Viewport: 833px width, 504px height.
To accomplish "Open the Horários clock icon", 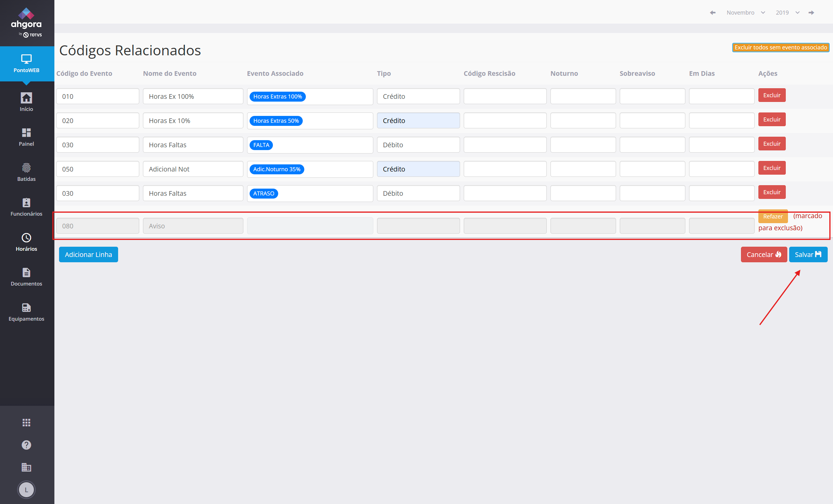I will [x=26, y=238].
